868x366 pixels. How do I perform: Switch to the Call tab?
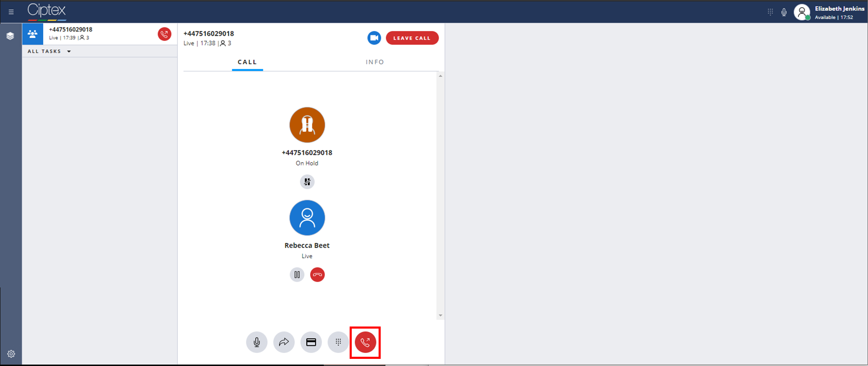(x=247, y=62)
